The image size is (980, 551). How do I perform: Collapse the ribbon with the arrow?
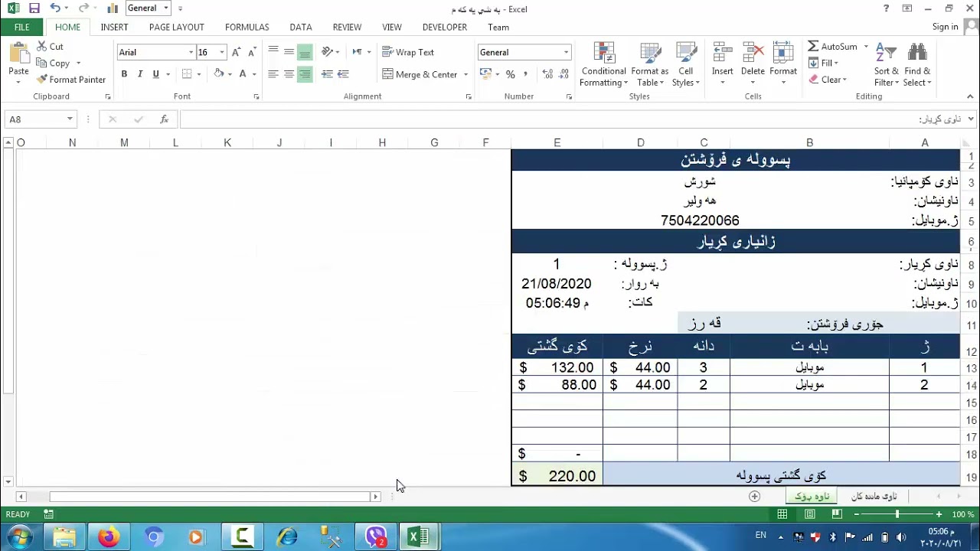click(971, 96)
